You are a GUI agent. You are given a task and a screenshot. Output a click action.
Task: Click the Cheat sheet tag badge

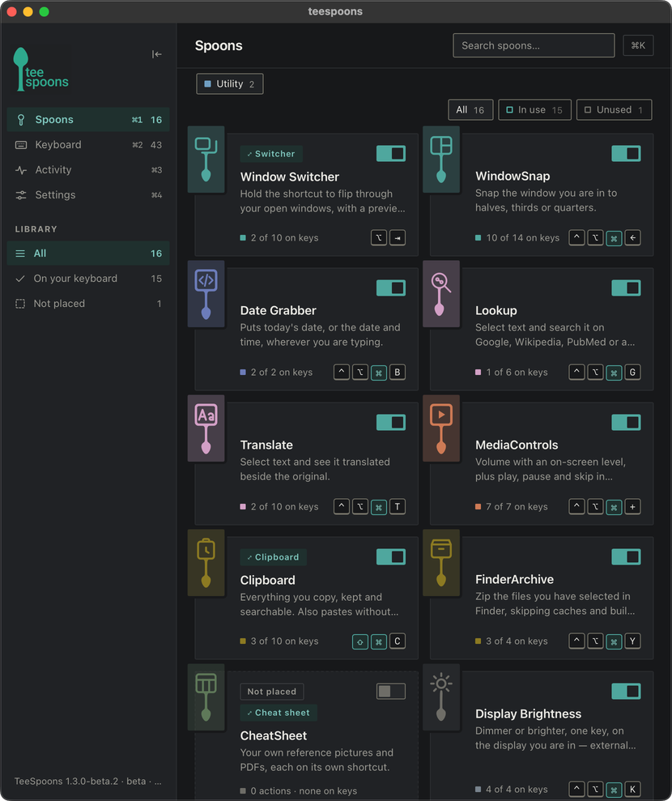pyautogui.click(x=279, y=713)
